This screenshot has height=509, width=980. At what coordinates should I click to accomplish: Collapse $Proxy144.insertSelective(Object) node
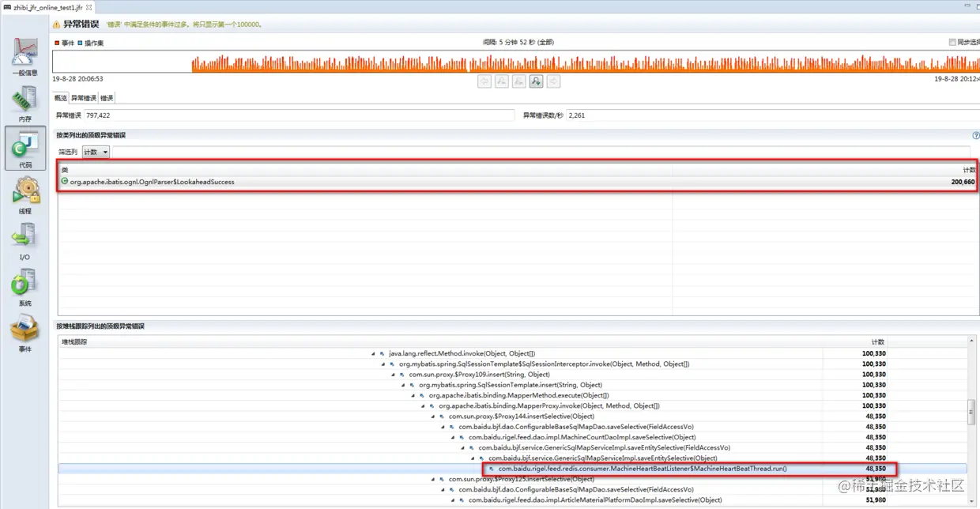[x=433, y=417]
